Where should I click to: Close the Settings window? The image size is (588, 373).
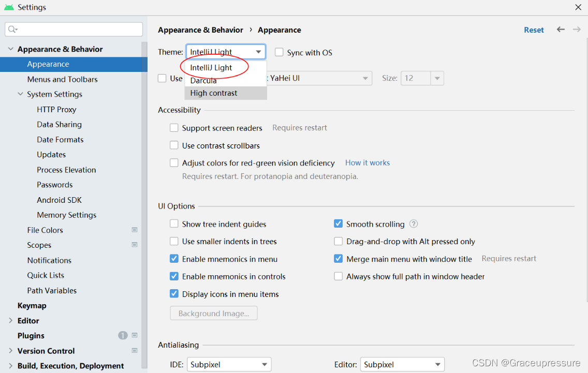[578, 7]
